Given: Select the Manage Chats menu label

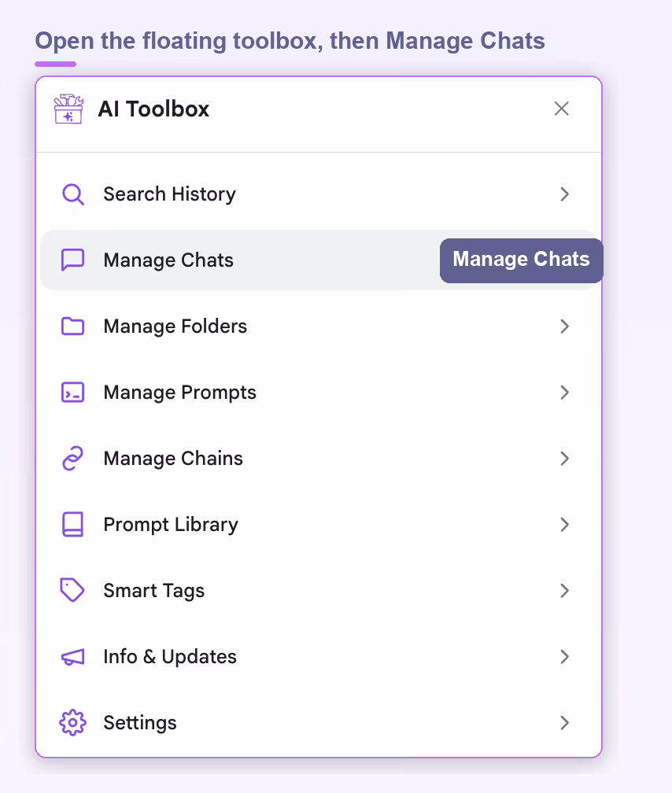Looking at the screenshot, I should click(168, 260).
